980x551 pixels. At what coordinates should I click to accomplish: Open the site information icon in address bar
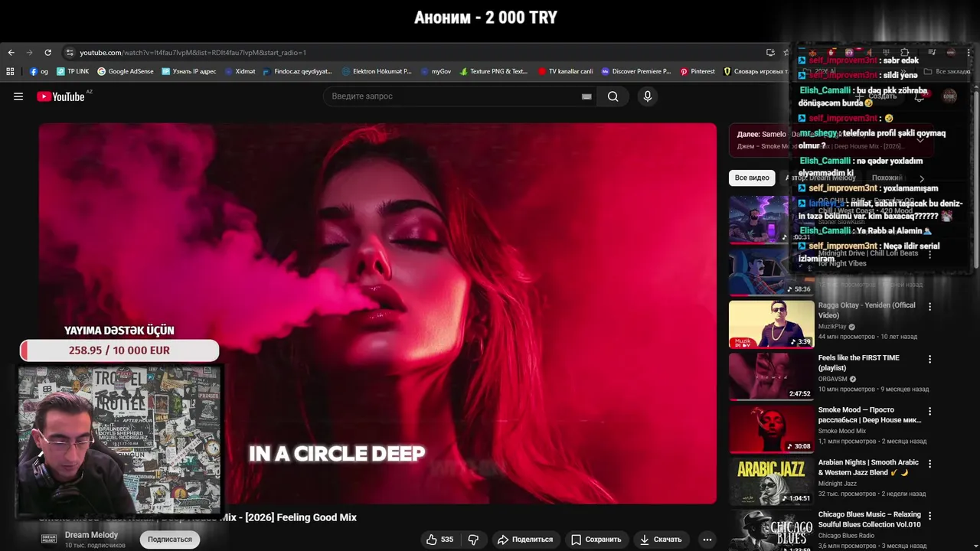point(70,53)
